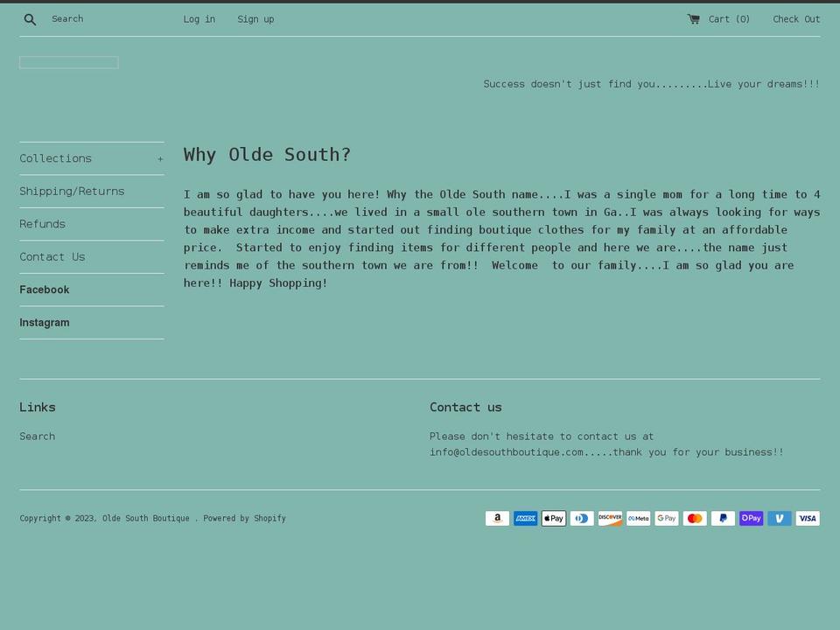The width and height of the screenshot is (840, 630).
Task: Click the Google Pay icon
Action: 667,518
